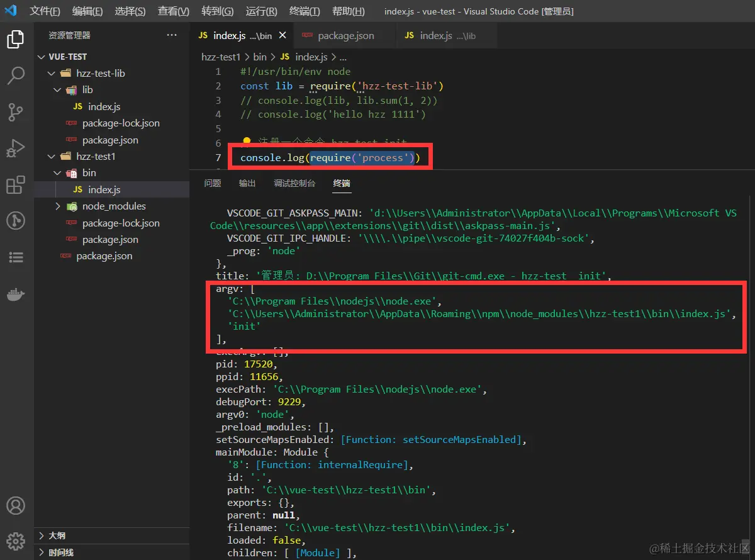Close the index.js ...\bin editor tab

(282, 36)
